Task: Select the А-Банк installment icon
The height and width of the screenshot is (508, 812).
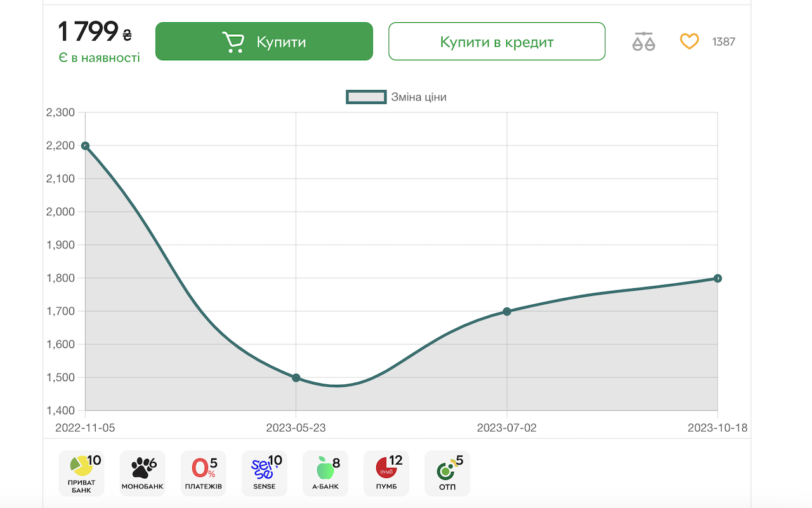Action: 325,474
